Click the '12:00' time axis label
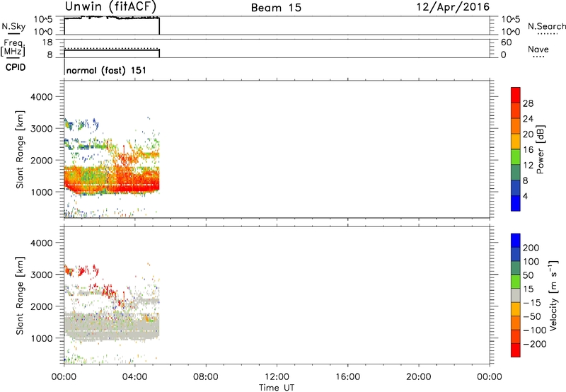The image size is (566, 392). tap(277, 377)
